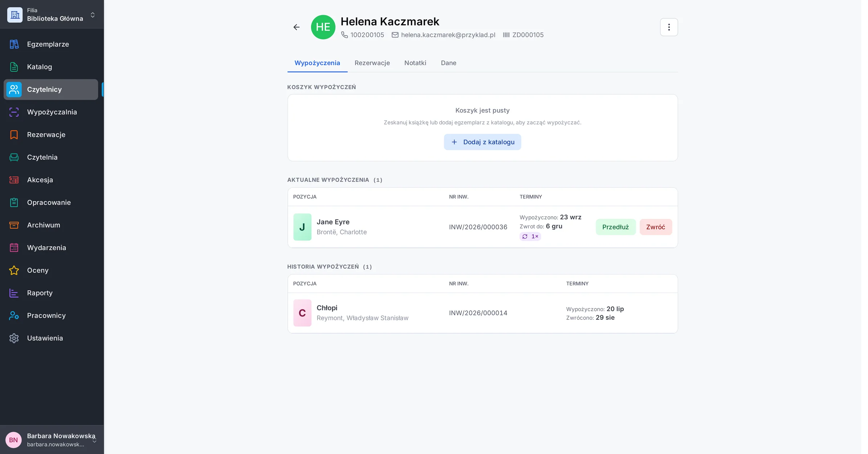
Task: Click the Reymont, Władysław Stanisław author text
Action: (362, 318)
